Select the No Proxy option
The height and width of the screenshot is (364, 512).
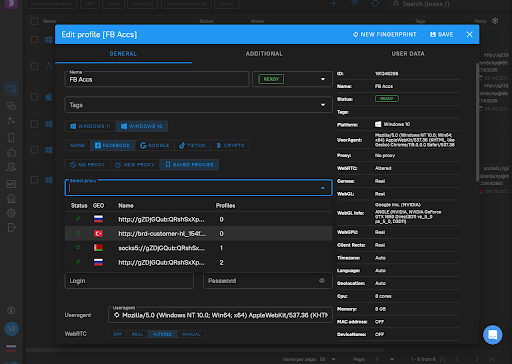(87, 165)
